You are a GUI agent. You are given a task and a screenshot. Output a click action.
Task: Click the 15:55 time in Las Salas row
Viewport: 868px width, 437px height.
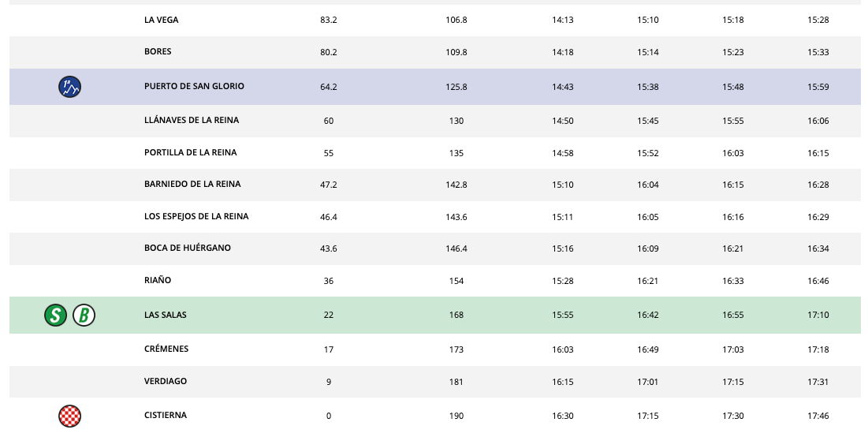tap(562, 316)
